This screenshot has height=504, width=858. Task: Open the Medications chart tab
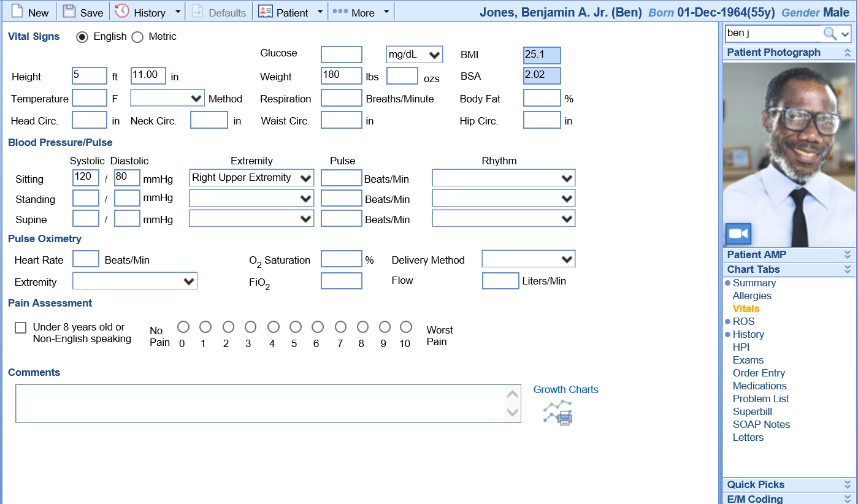pos(760,386)
